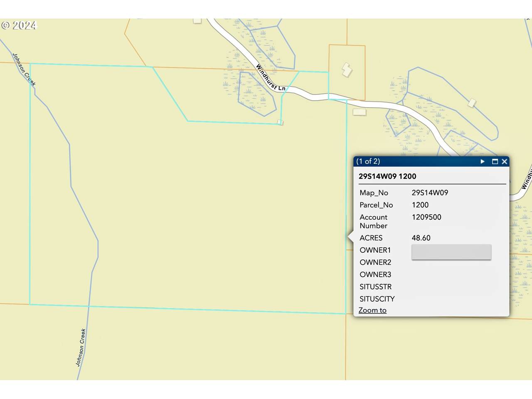Click the building at top map edge

pos(197,20)
